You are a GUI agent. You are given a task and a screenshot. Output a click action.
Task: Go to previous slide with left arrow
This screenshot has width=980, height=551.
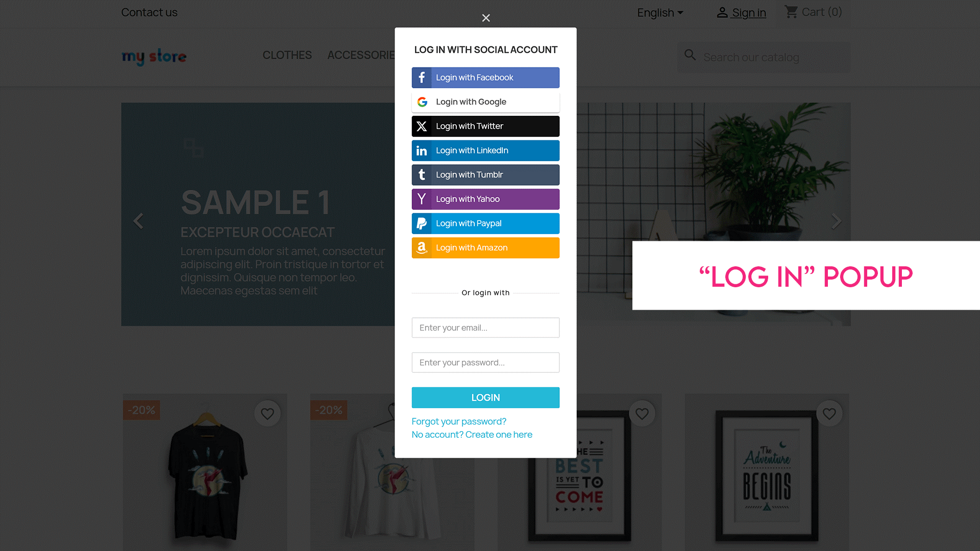[x=138, y=221]
